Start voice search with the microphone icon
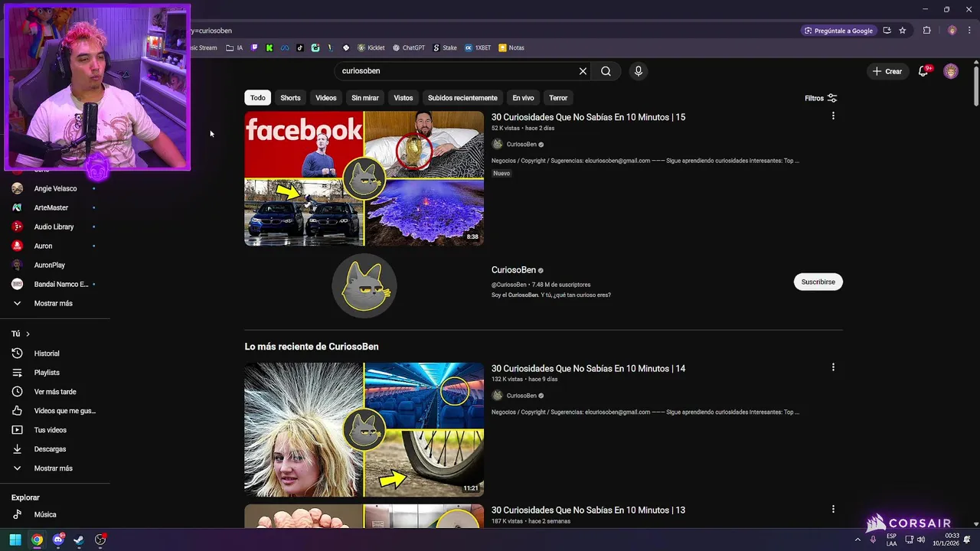Image resolution: width=980 pixels, height=551 pixels. [639, 71]
